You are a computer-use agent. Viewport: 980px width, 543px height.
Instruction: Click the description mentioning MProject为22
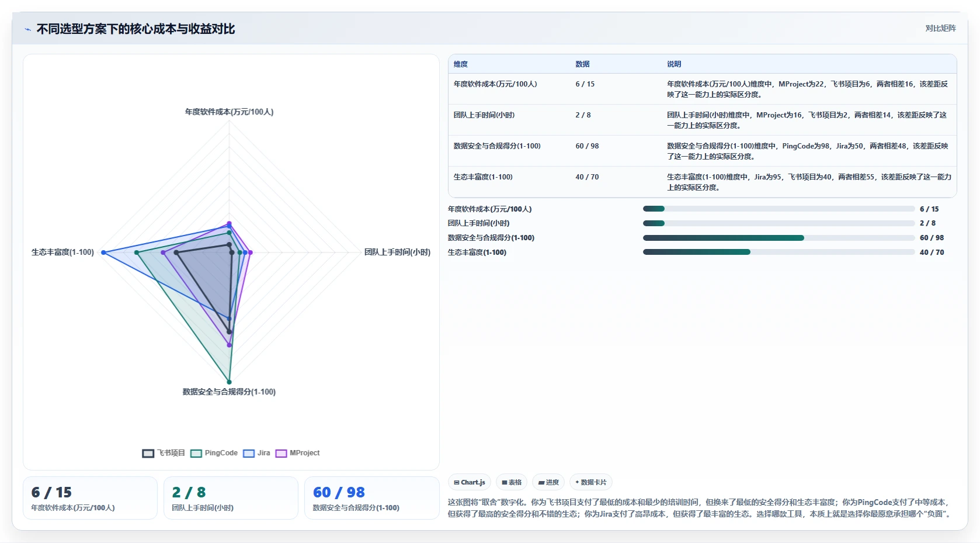[808, 89]
